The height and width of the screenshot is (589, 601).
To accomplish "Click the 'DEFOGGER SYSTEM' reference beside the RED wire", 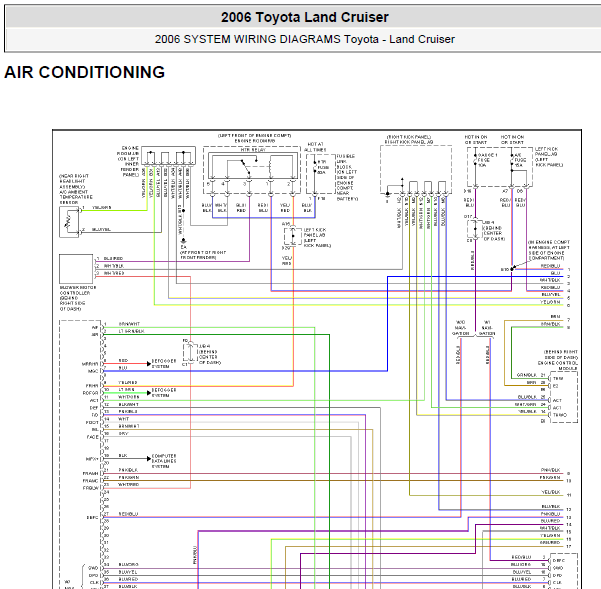I will 164,363.
